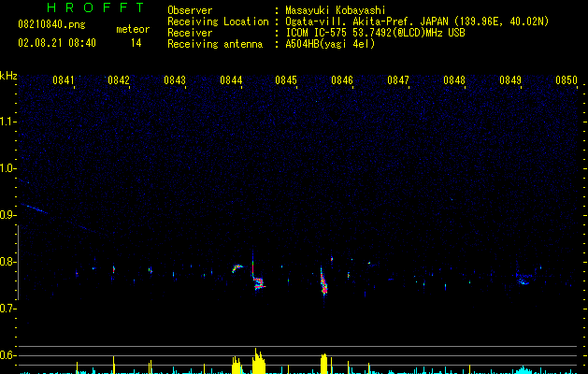
Task: Click the 0842 time marker
Action: 119,80
